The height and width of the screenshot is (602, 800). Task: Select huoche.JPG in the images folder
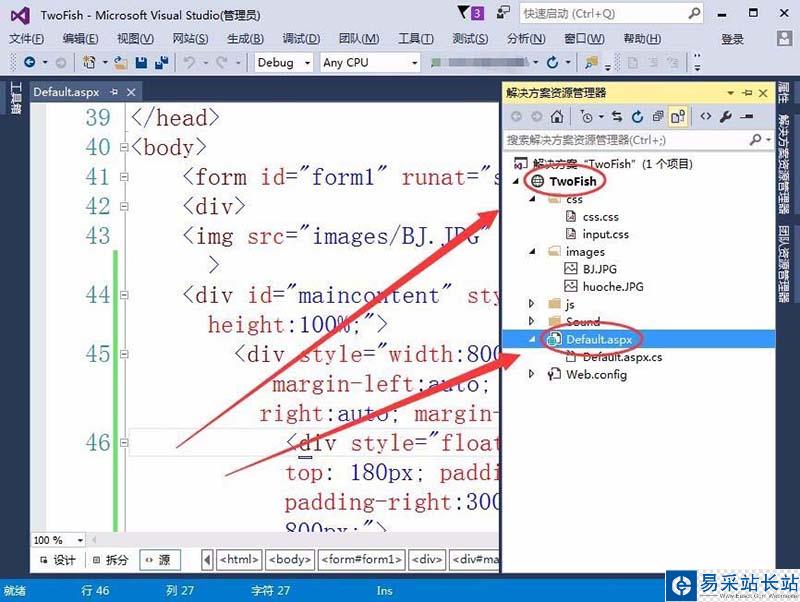coord(613,287)
